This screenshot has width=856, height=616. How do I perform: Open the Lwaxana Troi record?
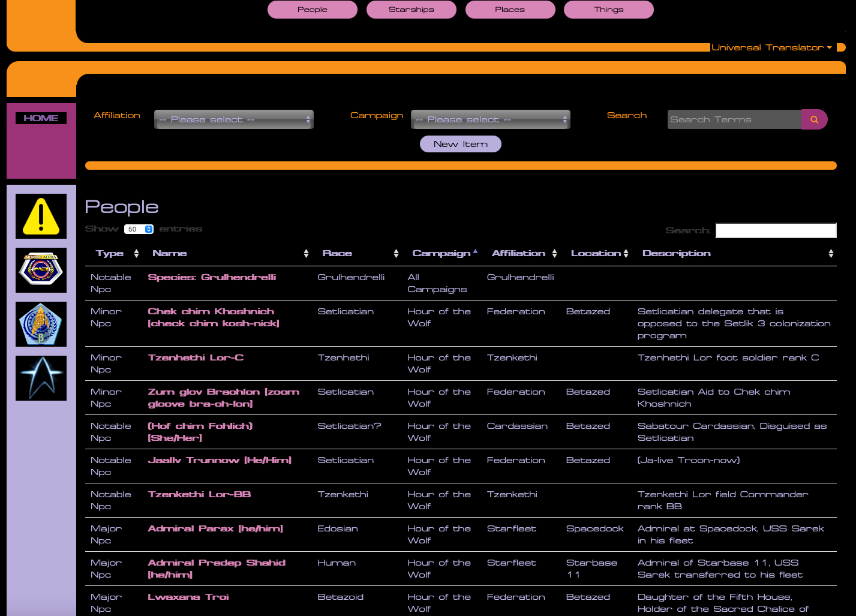pyautogui.click(x=188, y=596)
